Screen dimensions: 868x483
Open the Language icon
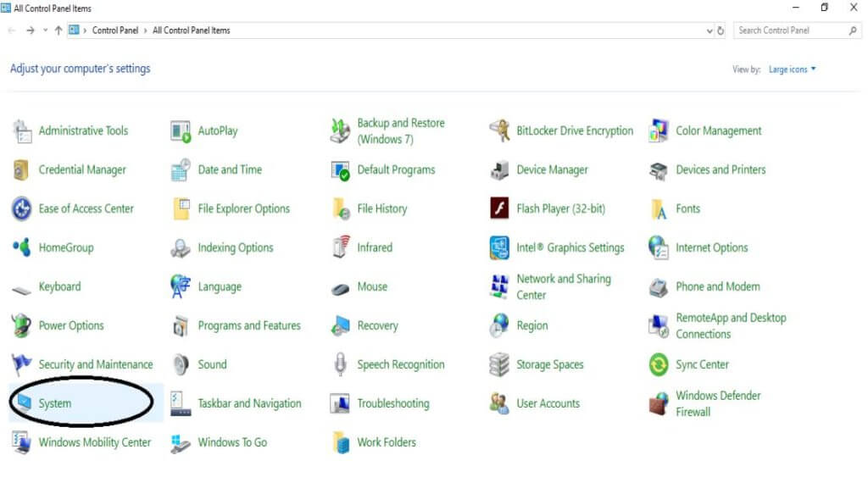(181, 286)
